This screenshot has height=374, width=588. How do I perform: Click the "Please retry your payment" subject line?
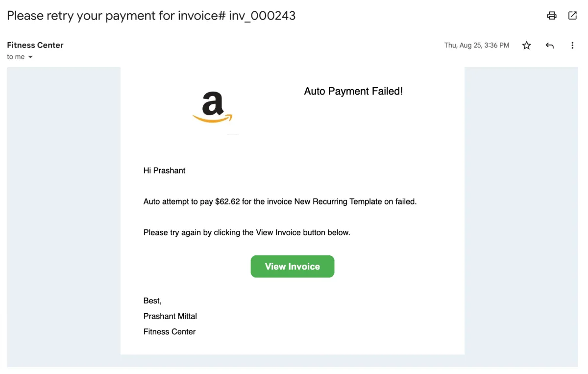(151, 16)
